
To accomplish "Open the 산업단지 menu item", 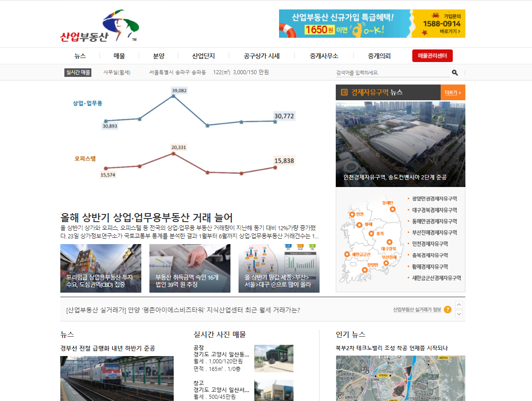I will click(203, 56).
